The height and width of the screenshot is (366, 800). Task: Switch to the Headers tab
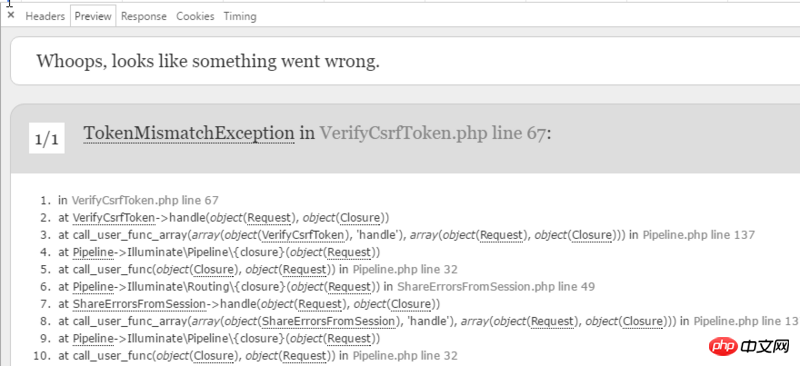[45, 16]
